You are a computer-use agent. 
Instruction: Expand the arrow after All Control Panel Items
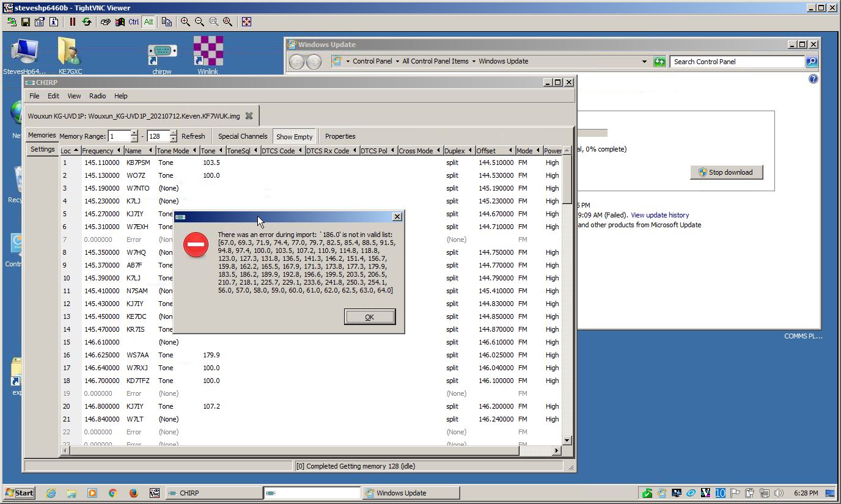(x=474, y=61)
